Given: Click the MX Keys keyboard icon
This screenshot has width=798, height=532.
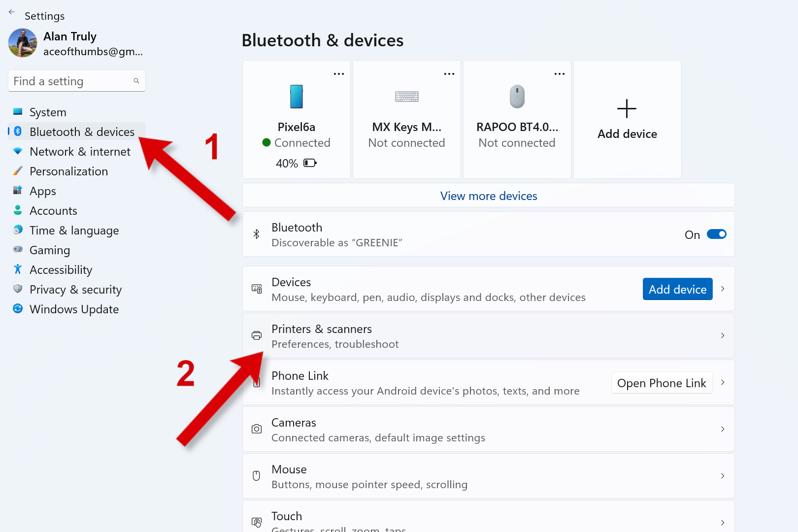Looking at the screenshot, I should (406, 97).
